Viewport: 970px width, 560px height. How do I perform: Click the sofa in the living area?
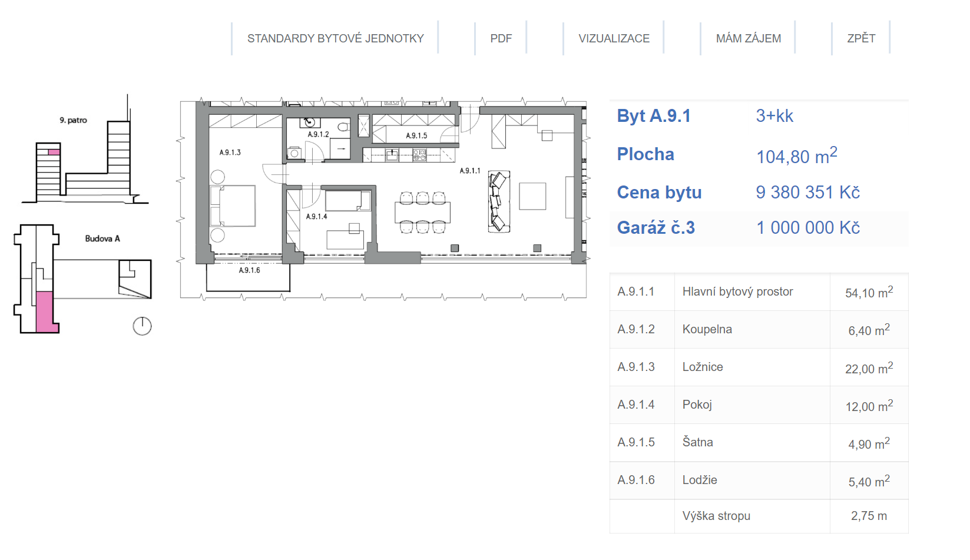[x=498, y=201]
